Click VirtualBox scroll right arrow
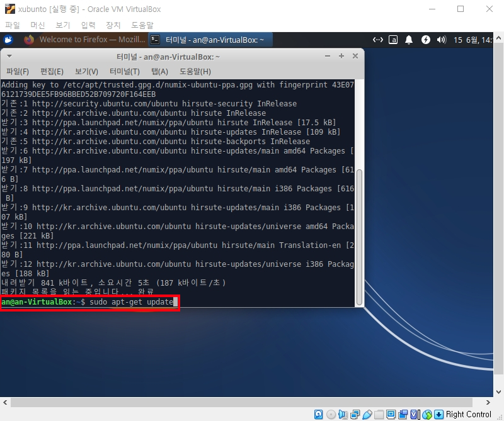This screenshot has height=421, width=504. 488,402
